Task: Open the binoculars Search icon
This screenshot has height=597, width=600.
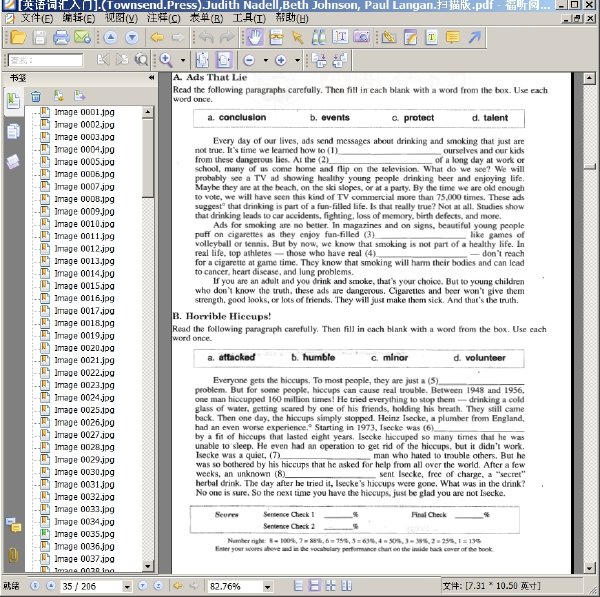Action: point(319,37)
